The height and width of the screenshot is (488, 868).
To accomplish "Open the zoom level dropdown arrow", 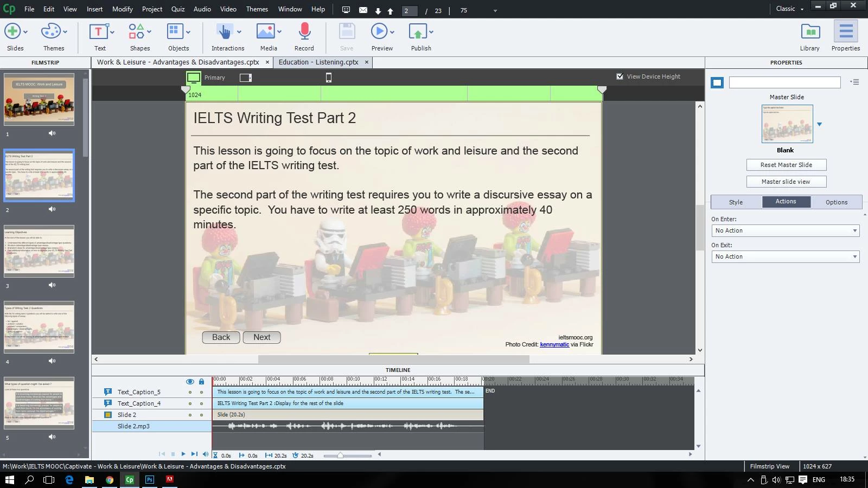I will click(495, 11).
